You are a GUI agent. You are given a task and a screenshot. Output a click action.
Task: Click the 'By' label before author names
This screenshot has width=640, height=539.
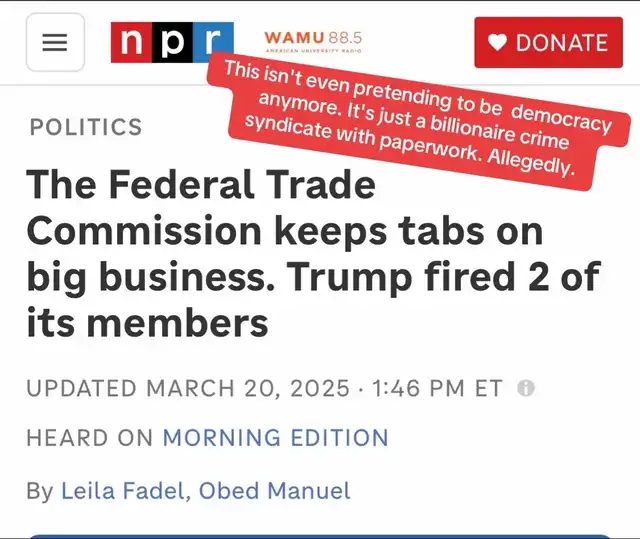[40, 490]
